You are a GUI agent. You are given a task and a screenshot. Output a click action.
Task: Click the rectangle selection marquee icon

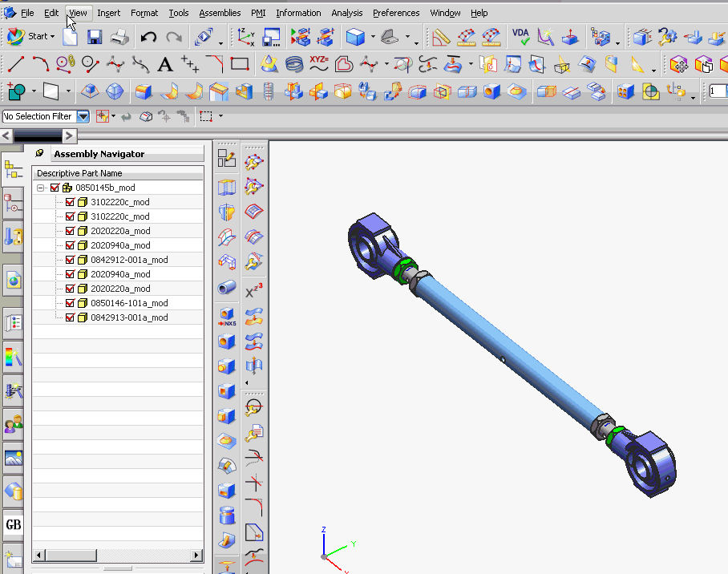(206, 116)
